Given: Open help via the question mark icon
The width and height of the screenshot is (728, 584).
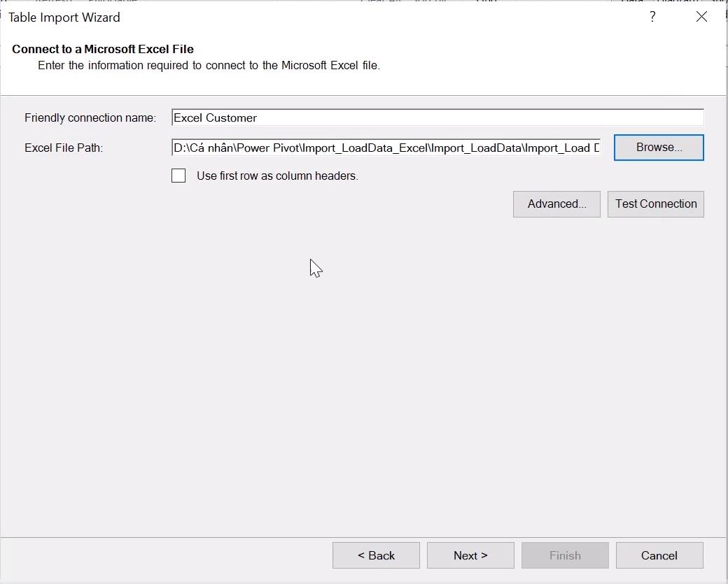Looking at the screenshot, I should pos(652,17).
